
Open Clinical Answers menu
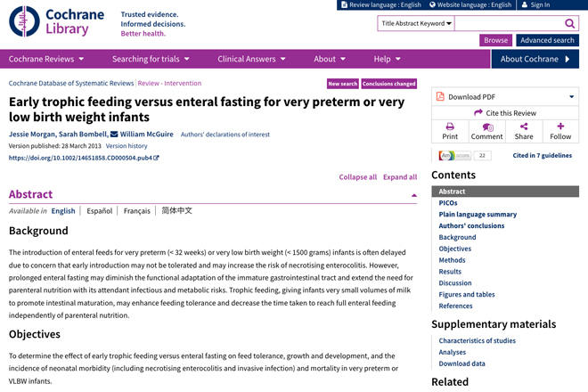pyautogui.click(x=251, y=59)
